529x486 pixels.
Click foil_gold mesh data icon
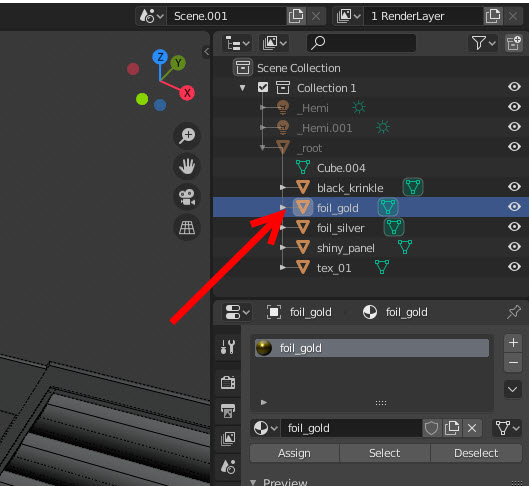(388, 207)
